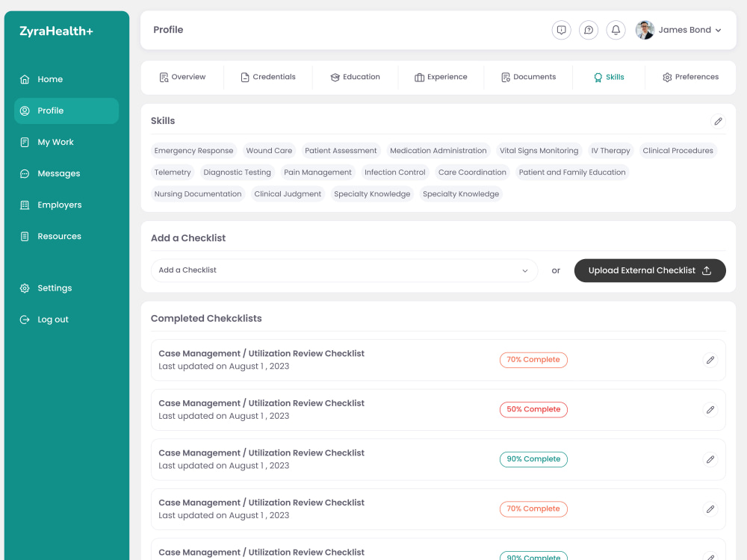Expand the James Bond account menu chevron
Screen dimensions: 747x560
(718, 30)
